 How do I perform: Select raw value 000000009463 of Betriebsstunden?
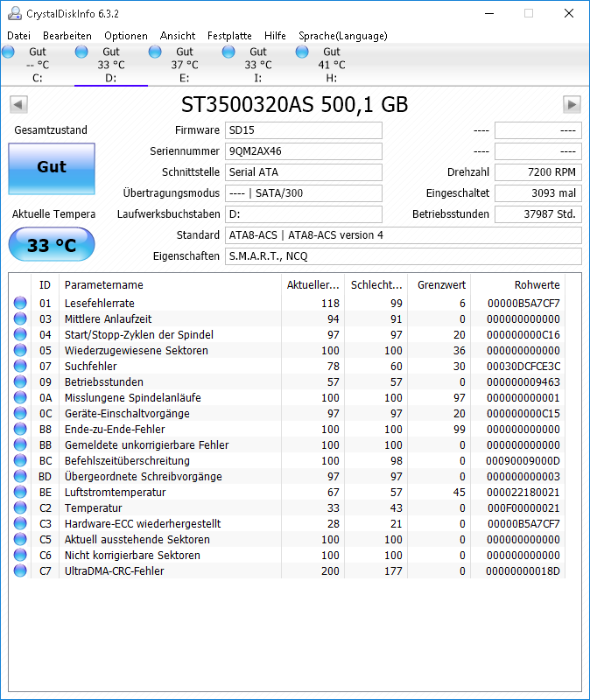523,382
